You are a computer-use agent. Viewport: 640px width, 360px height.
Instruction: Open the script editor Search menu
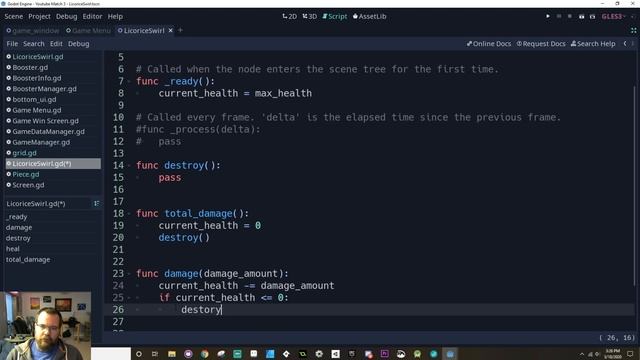33,44
